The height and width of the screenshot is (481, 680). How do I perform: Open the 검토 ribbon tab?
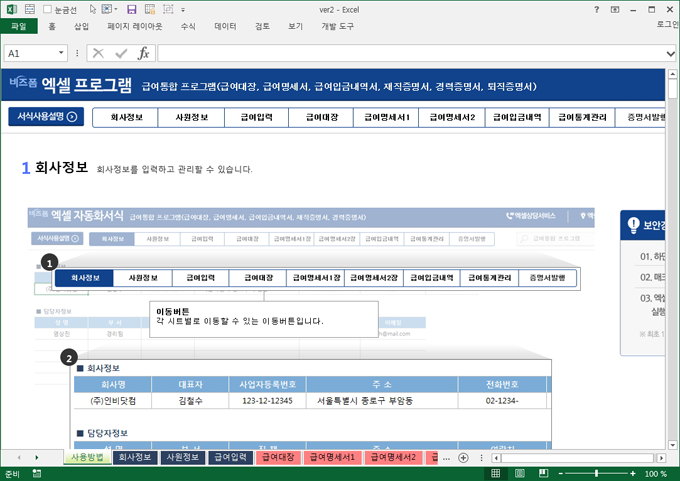click(x=262, y=26)
